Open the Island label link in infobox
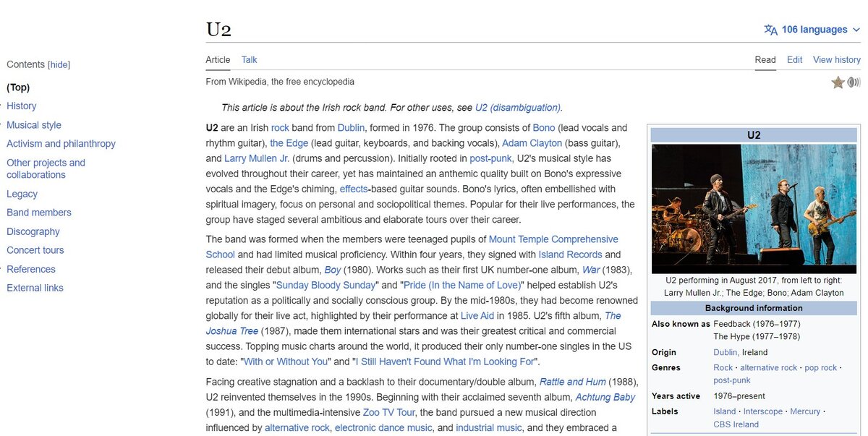Screen dimensions: 868x436 click(726, 411)
